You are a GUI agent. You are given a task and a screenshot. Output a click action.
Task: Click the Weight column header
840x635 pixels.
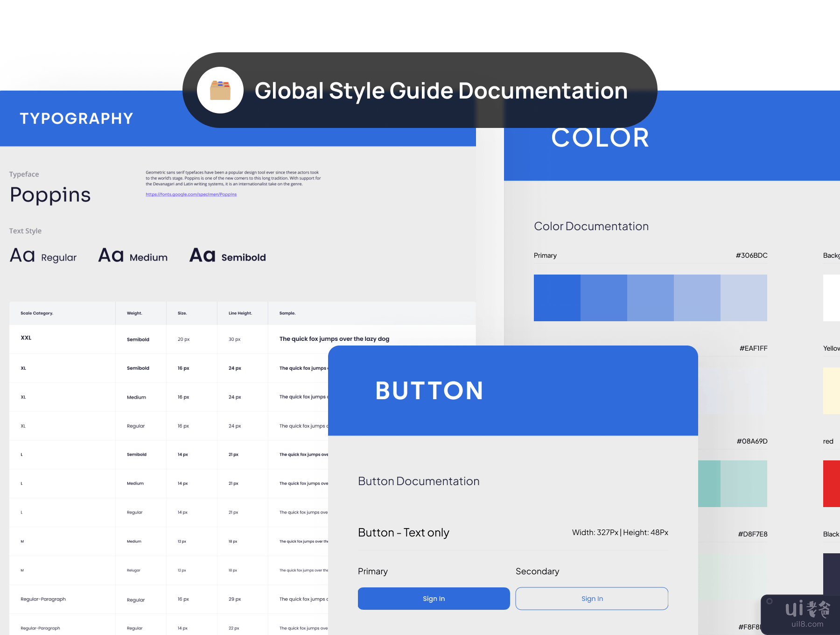(x=134, y=313)
